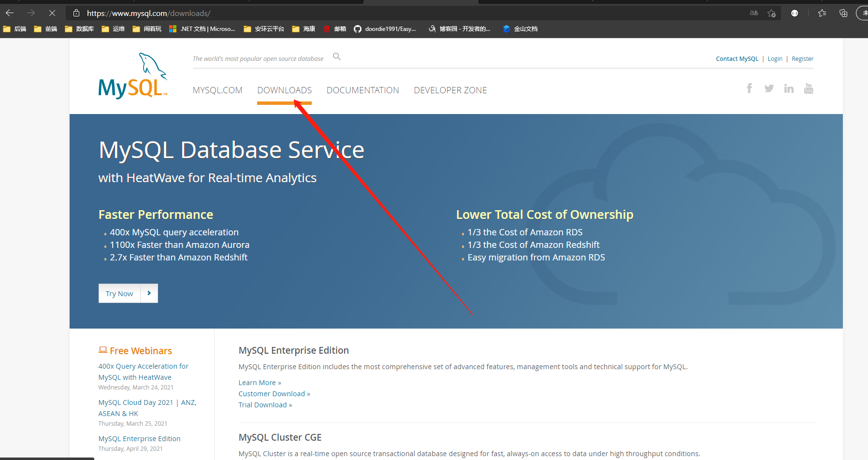Click the Customer Download link

(x=274, y=394)
